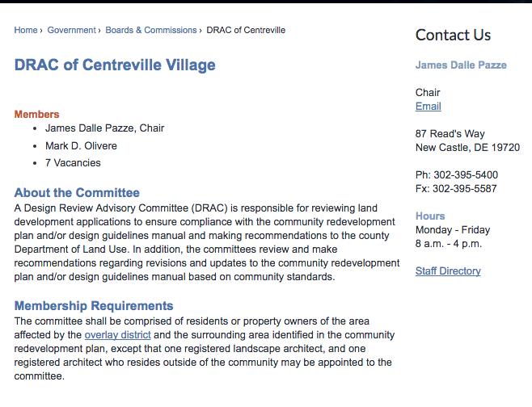Click the Email link under Chair
This screenshot has height=407, width=532.
429,107
